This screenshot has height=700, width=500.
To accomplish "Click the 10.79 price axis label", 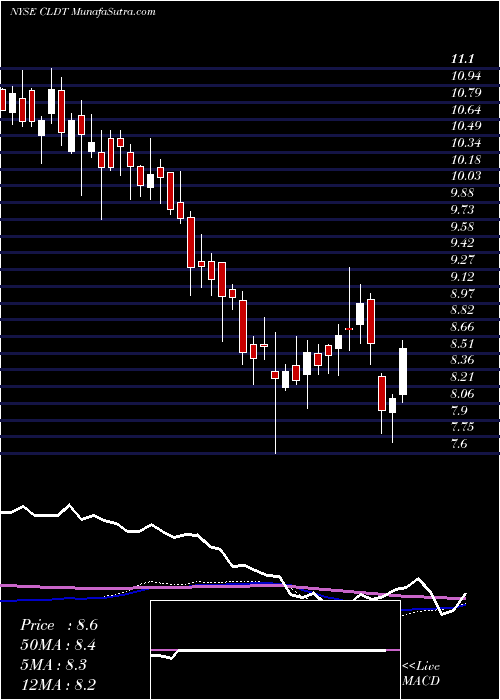I will pyautogui.click(x=466, y=93).
